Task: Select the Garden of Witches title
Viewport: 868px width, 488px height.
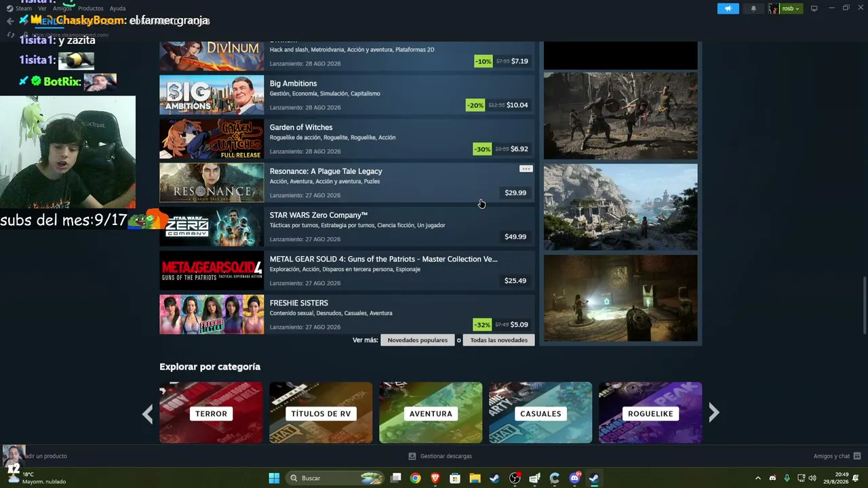Action: coord(301,127)
